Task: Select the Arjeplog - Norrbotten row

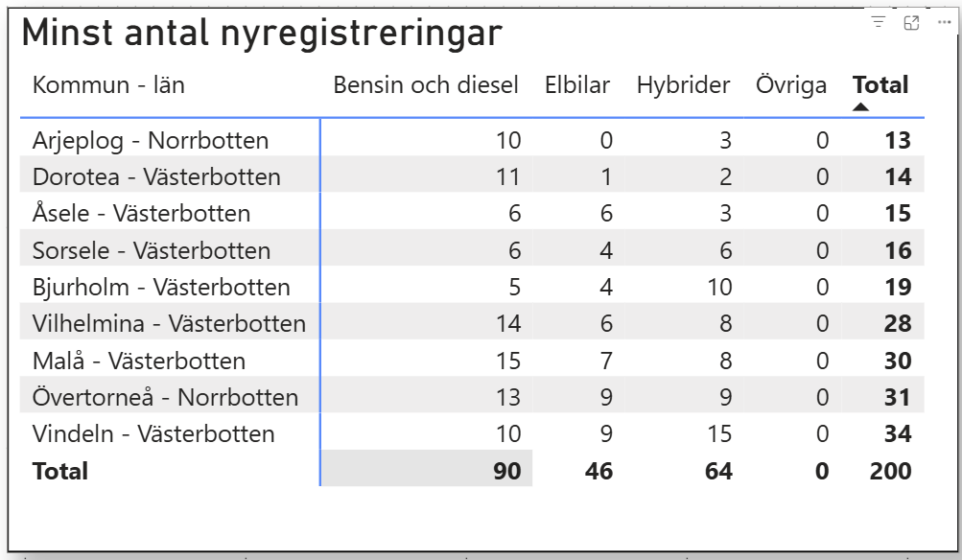Action: coord(151,140)
